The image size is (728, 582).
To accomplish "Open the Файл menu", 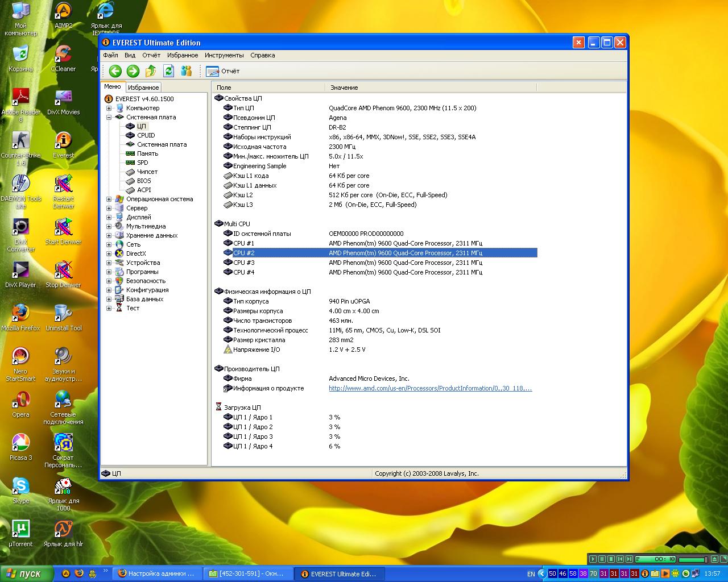I will [x=110, y=55].
